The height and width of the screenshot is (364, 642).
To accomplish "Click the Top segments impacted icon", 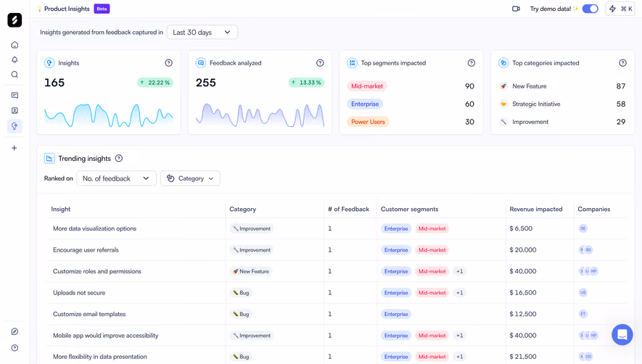I will point(352,62).
